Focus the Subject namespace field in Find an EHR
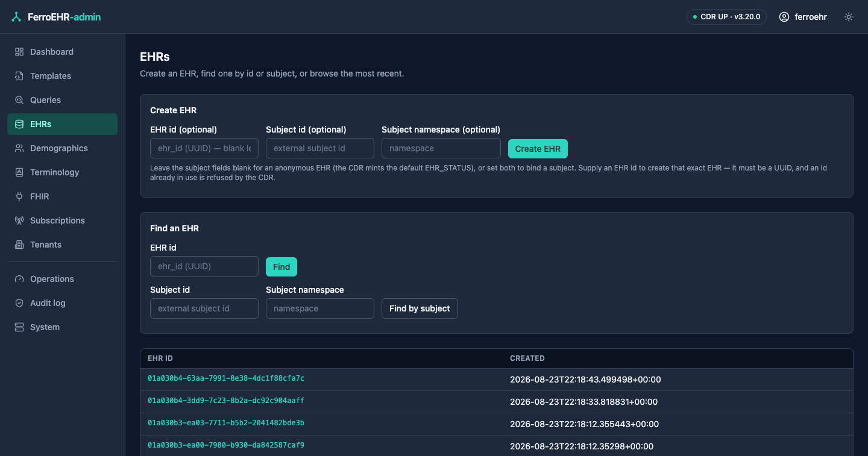Screen dimensions: 868x456 [320, 308]
